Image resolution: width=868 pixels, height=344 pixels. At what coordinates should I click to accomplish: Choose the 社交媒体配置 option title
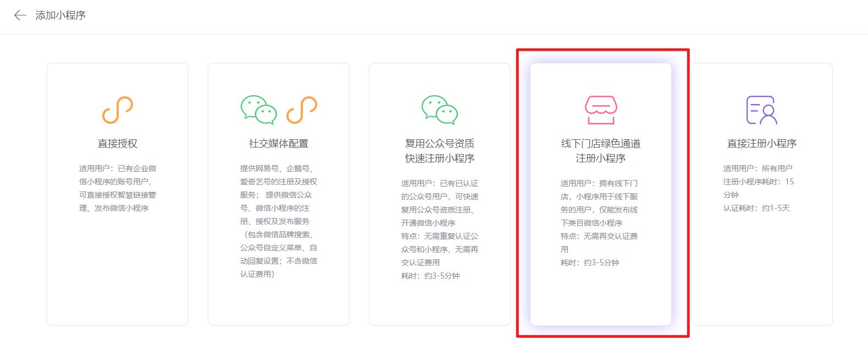click(x=279, y=144)
